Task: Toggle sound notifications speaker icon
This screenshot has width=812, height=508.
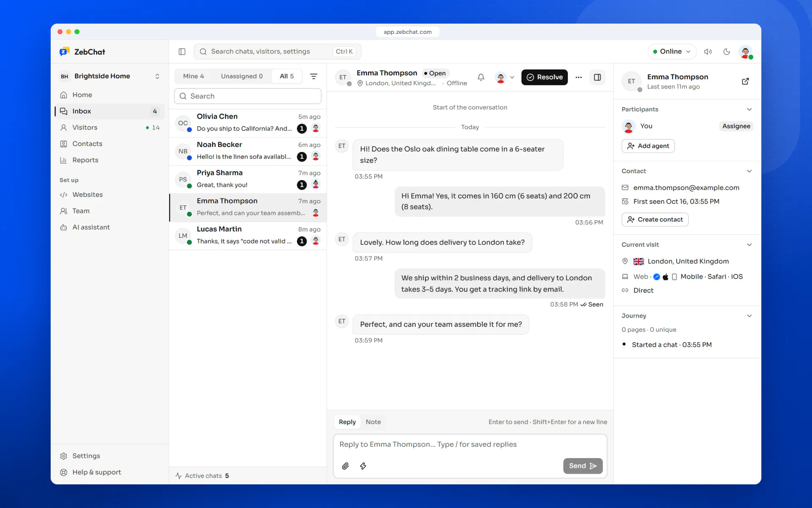Action: 708,52
